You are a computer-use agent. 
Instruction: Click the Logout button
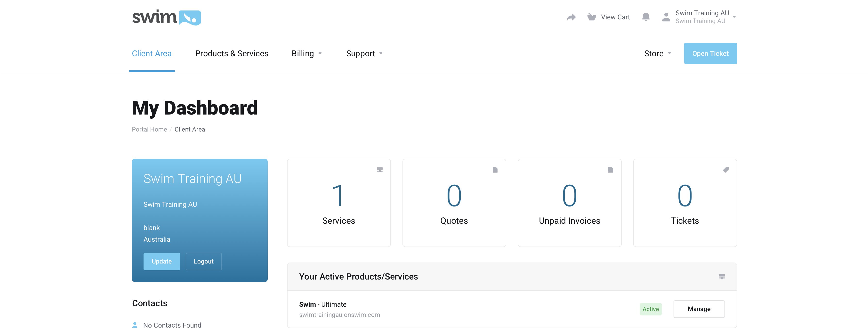(x=203, y=261)
